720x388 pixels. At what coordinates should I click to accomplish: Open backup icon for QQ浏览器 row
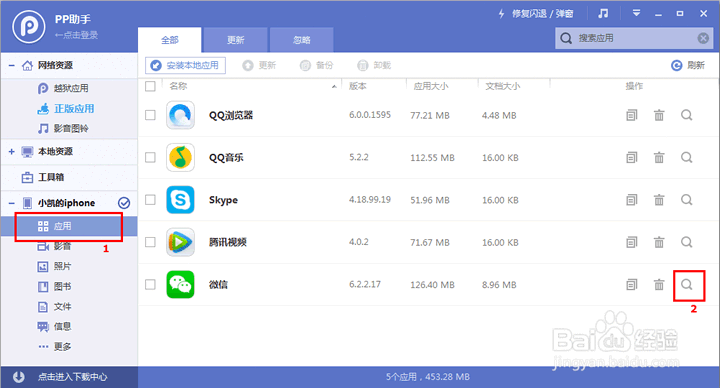pos(632,115)
